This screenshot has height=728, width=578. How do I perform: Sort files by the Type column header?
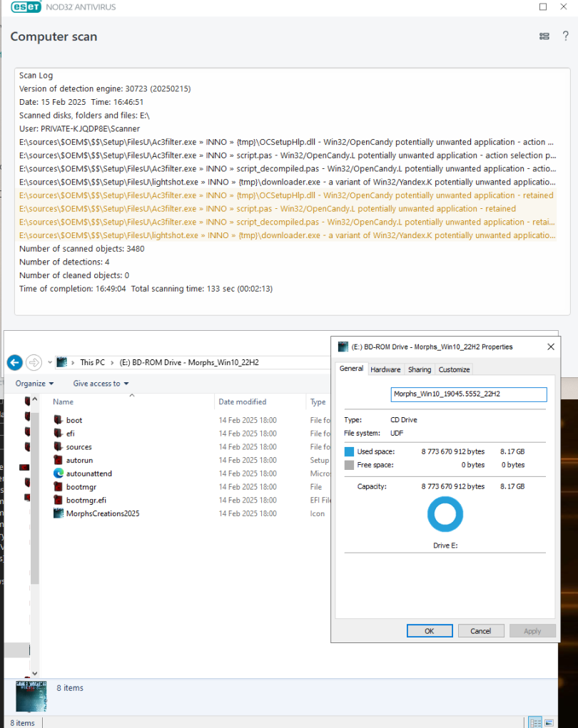point(318,401)
